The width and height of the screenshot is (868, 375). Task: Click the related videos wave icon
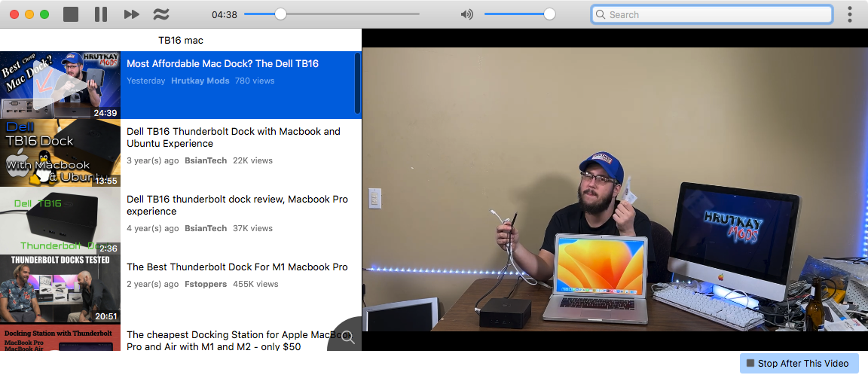pyautogui.click(x=161, y=14)
